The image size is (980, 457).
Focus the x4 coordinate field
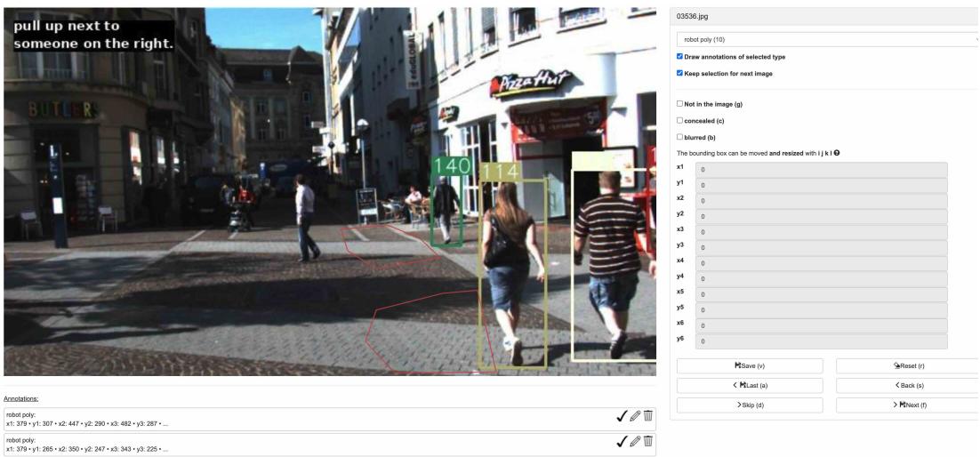click(x=821, y=263)
